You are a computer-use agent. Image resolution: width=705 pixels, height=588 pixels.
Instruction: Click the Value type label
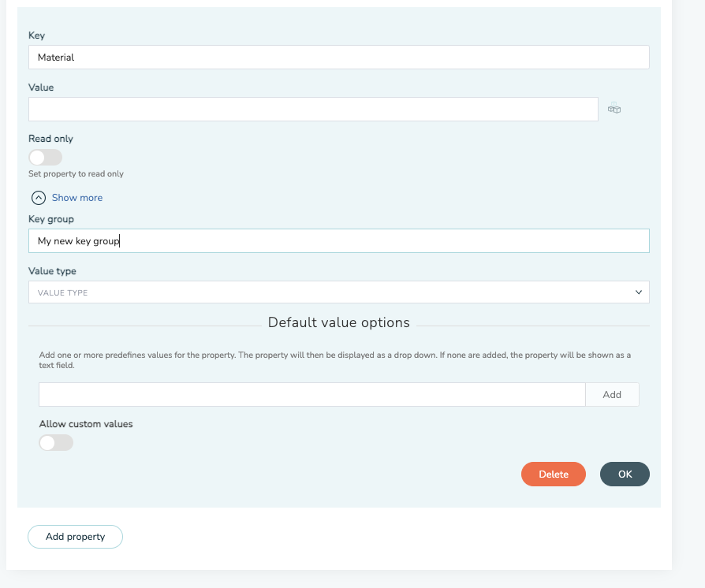(52, 271)
